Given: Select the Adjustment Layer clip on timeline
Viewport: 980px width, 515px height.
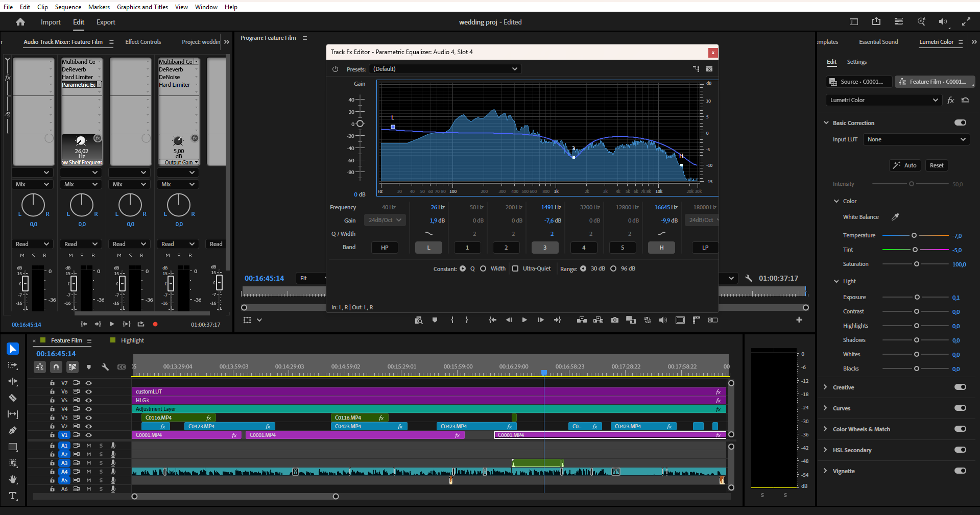Looking at the screenshot, I should (x=429, y=409).
